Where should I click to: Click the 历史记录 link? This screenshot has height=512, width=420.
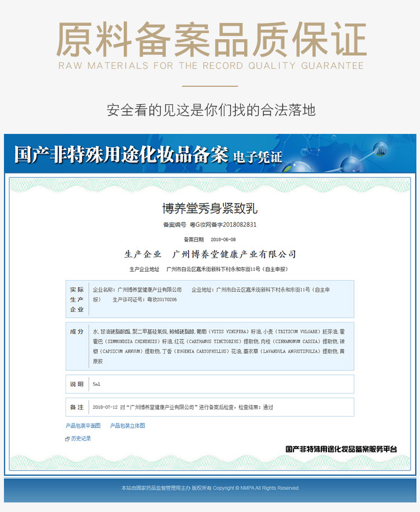coord(81,439)
